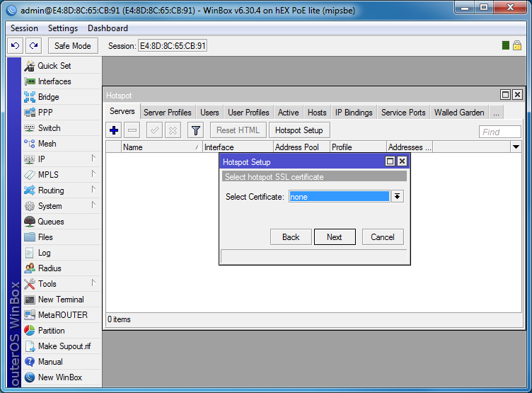The image size is (532, 393).
Task: Switch to the Walled Garden tab
Action: pos(459,113)
